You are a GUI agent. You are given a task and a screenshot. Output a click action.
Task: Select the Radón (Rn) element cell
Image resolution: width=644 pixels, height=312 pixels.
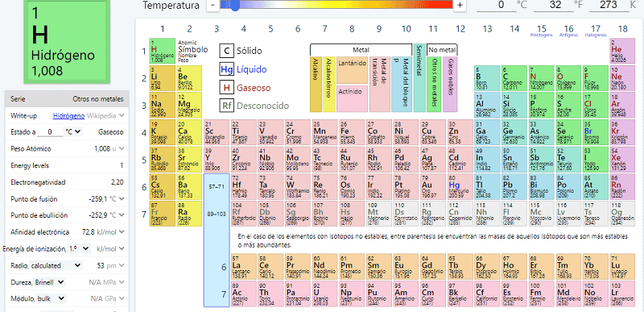pos(622,186)
